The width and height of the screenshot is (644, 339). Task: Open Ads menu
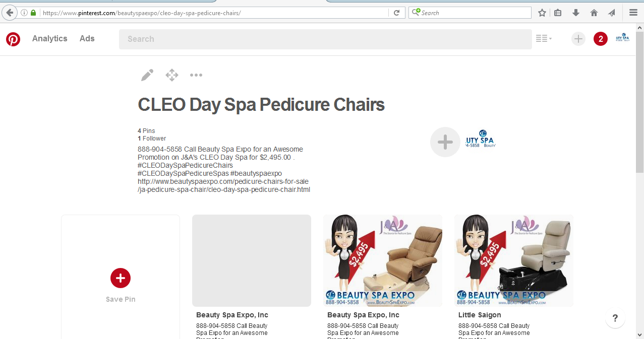(x=87, y=39)
